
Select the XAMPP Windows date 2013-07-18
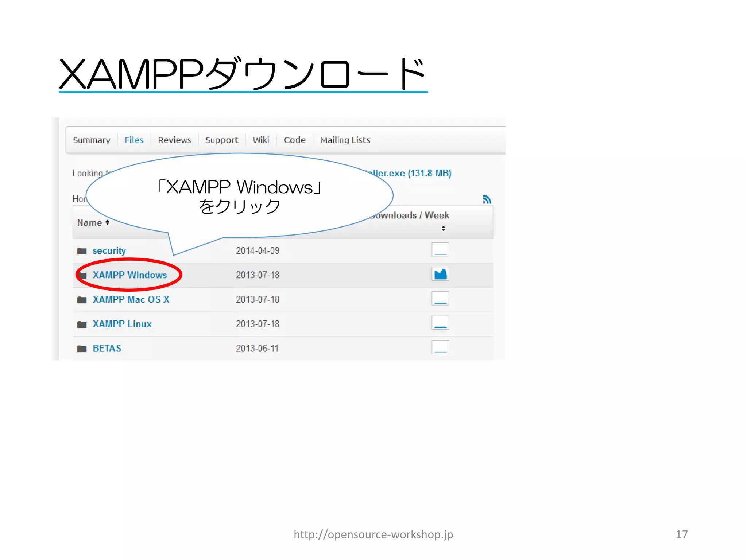258,275
